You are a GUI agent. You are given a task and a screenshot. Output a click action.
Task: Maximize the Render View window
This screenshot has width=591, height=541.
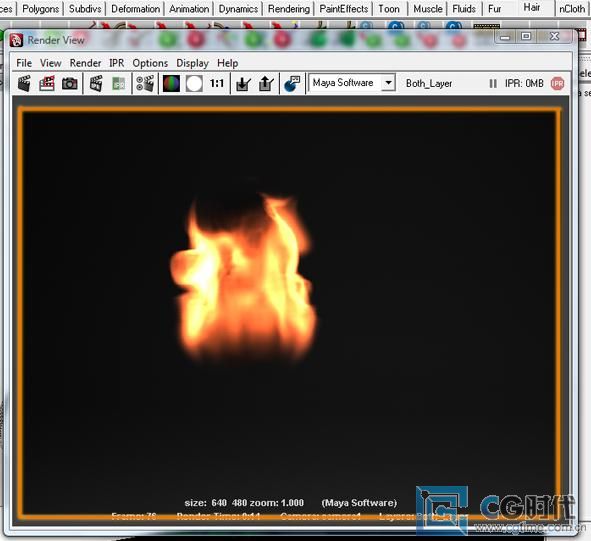pyautogui.click(x=526, y=37)
